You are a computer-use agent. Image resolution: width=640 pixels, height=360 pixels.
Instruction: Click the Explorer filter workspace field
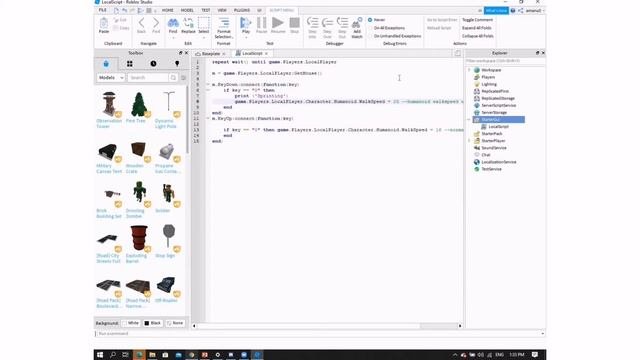pos(504,61)
